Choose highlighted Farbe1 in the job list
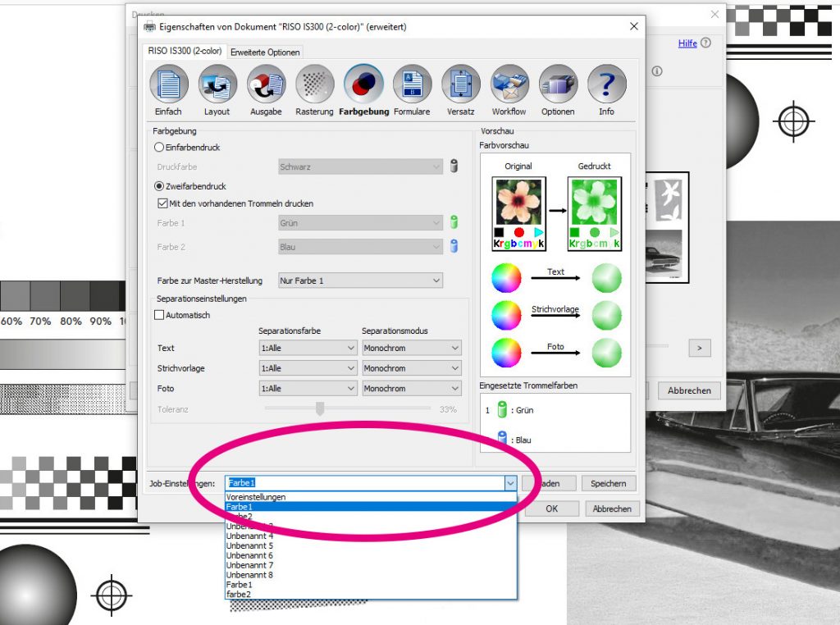 371,507
